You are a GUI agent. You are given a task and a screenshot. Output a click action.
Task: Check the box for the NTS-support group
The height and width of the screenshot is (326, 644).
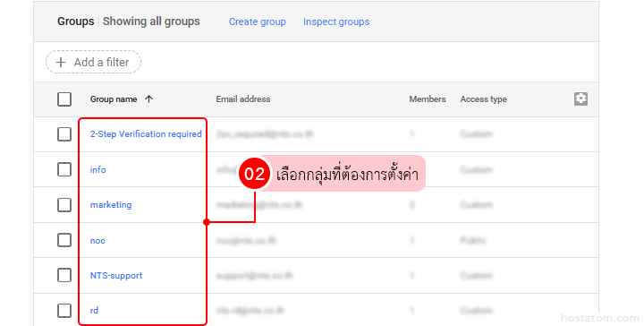point(64,276)
